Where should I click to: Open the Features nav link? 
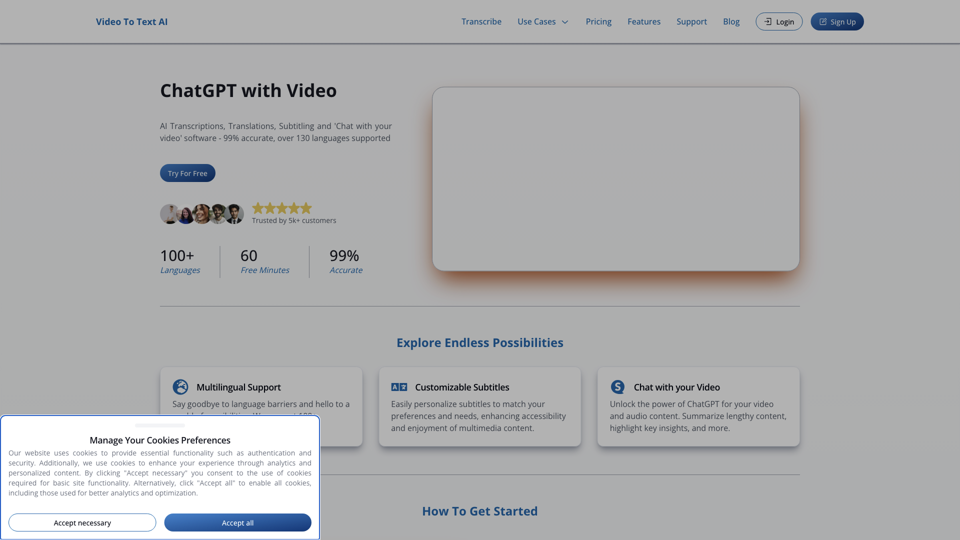[x=643, y=21]
